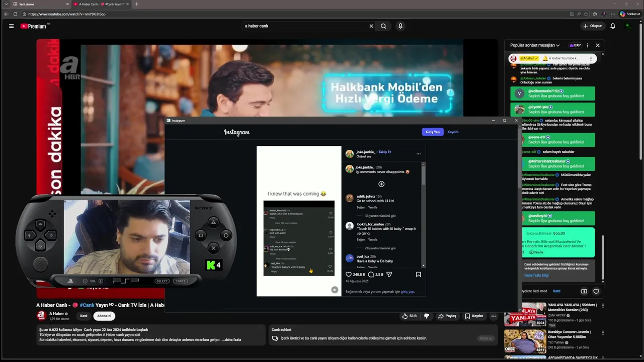Click the Instagram comments scrollbar
Image resolution: width=644 pixels, height=362 pixels.
423,175
